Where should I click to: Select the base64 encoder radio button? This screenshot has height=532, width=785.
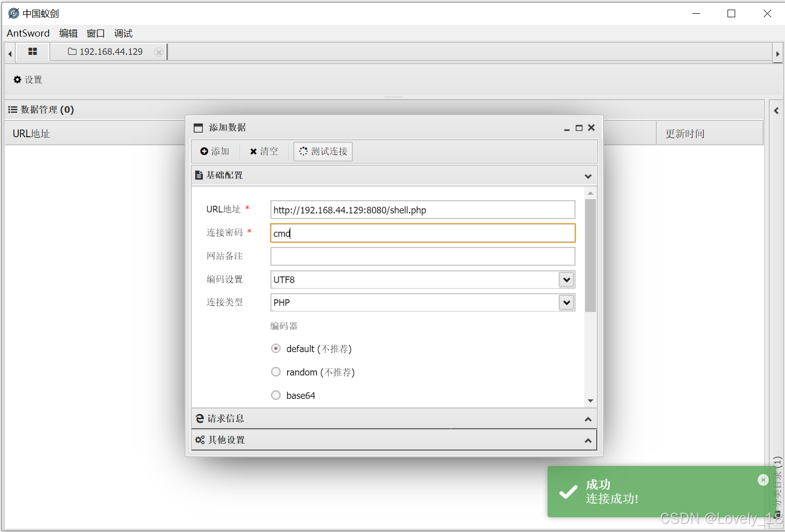[x=276, y=395]
